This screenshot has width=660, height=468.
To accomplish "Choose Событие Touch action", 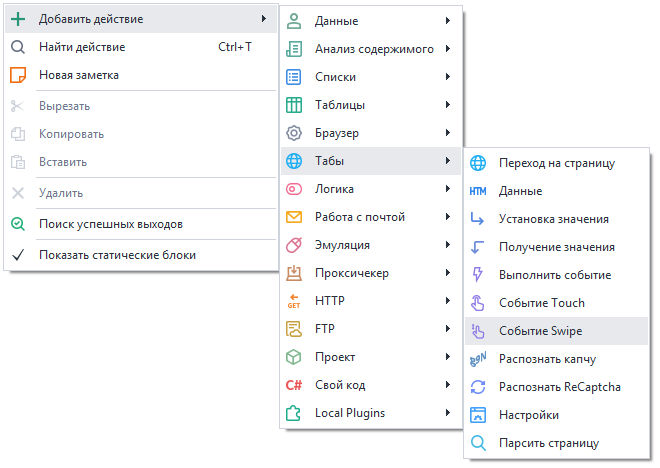I will pyautogui.click(x=541, y=303).
